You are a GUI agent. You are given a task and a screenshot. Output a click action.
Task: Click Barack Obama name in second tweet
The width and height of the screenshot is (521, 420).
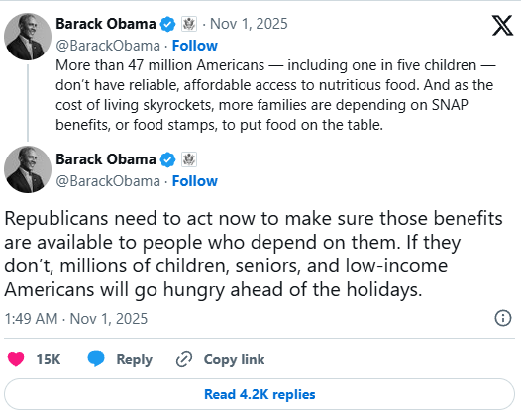pyautogui.click(x=106, y=159)
